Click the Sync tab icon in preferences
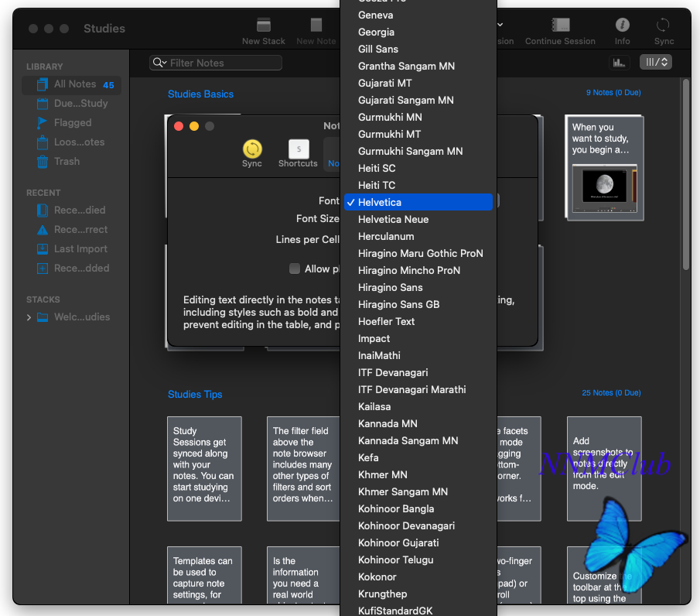 pyautogui.click(x=252, y=149)
